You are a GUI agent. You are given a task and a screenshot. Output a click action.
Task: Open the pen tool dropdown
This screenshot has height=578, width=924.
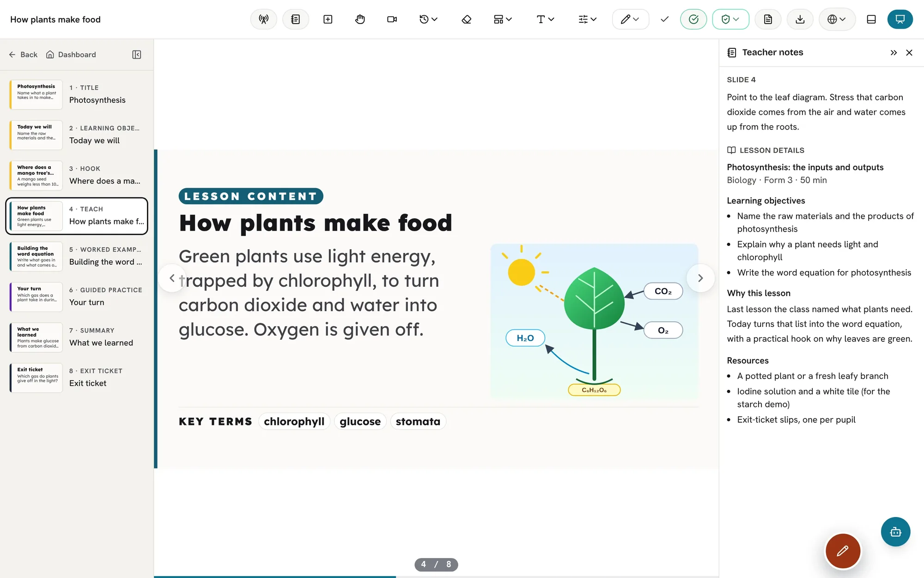(x=630, y=19)
